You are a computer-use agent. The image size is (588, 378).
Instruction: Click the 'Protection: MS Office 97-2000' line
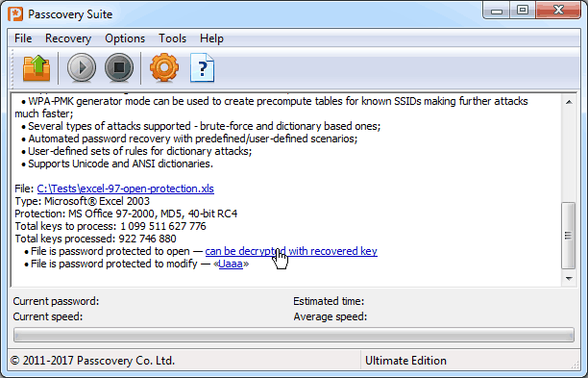[126, 214]
